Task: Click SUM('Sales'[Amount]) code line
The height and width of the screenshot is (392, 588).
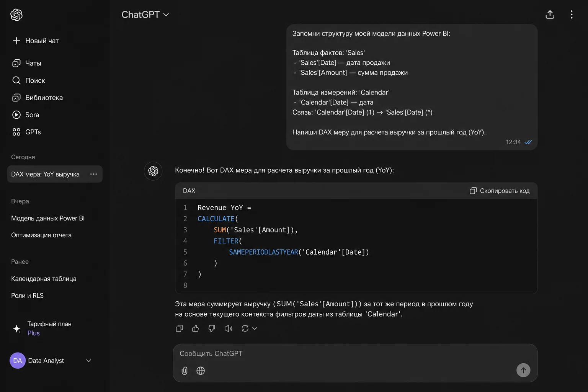Action: click(255, 230)
